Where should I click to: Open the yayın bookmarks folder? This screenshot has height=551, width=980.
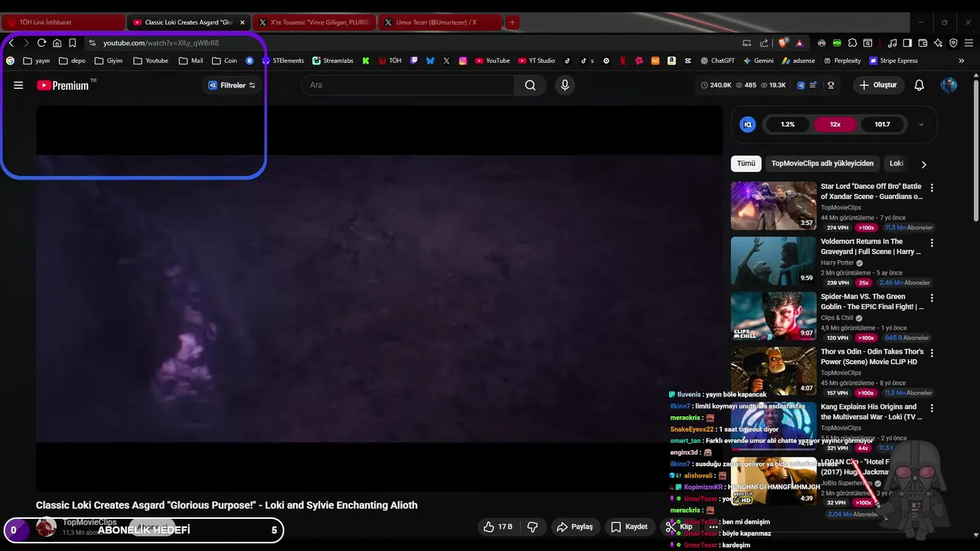tap(36, 60)
